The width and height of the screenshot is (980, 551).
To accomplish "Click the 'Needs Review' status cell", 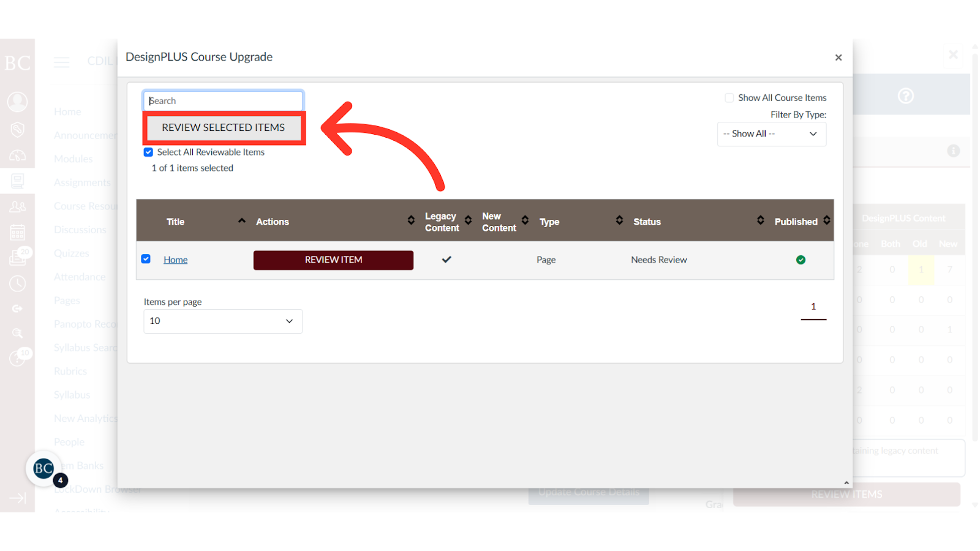I will 659,260.
